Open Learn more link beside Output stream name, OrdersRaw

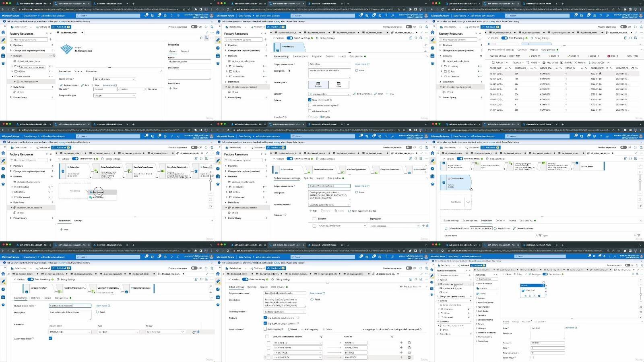361,64
